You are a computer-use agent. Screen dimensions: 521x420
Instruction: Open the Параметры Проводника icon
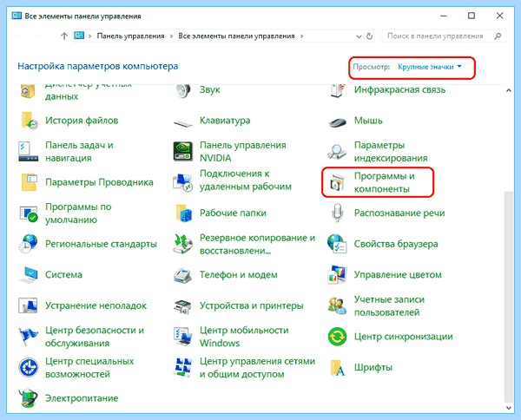(x=29, y=182)
